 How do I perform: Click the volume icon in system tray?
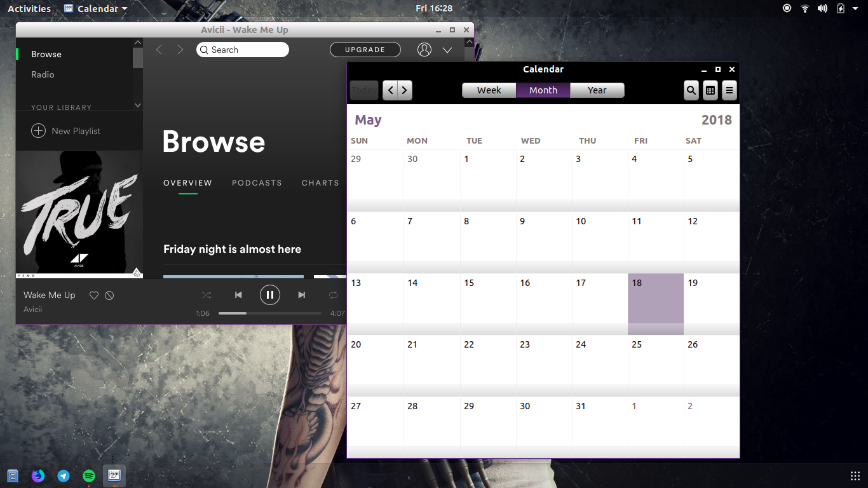(822, 8)
